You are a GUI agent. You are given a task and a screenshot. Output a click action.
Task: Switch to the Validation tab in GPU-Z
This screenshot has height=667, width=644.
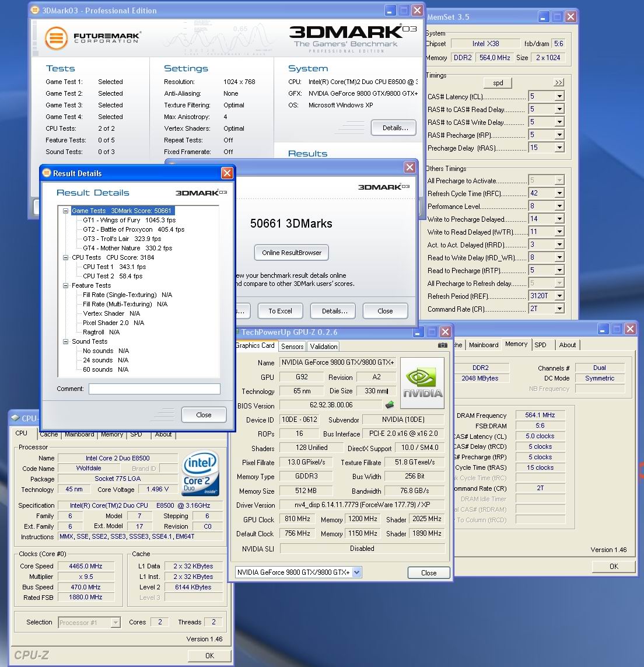click(x=324, y=346)
